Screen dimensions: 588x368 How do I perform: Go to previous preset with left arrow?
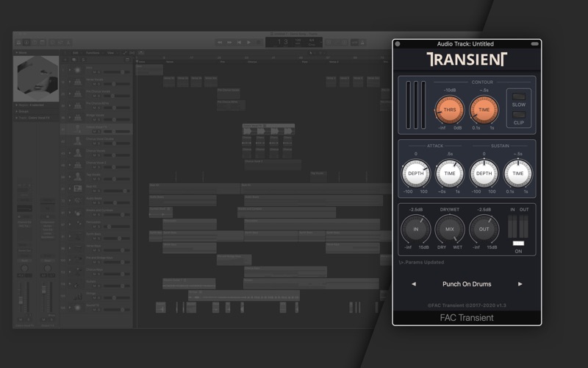coord(414,284)
